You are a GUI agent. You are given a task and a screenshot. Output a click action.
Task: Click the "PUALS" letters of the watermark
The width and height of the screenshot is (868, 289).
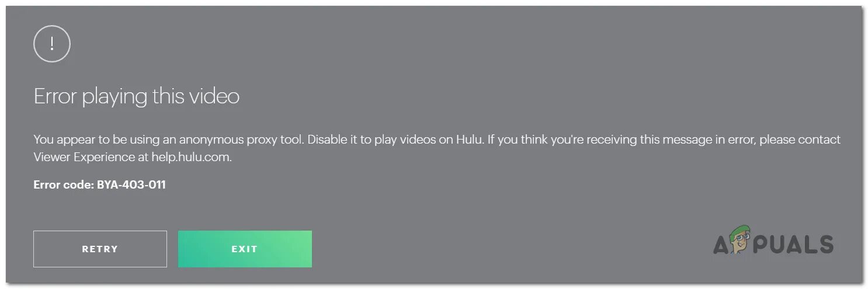tap(794, 244)
